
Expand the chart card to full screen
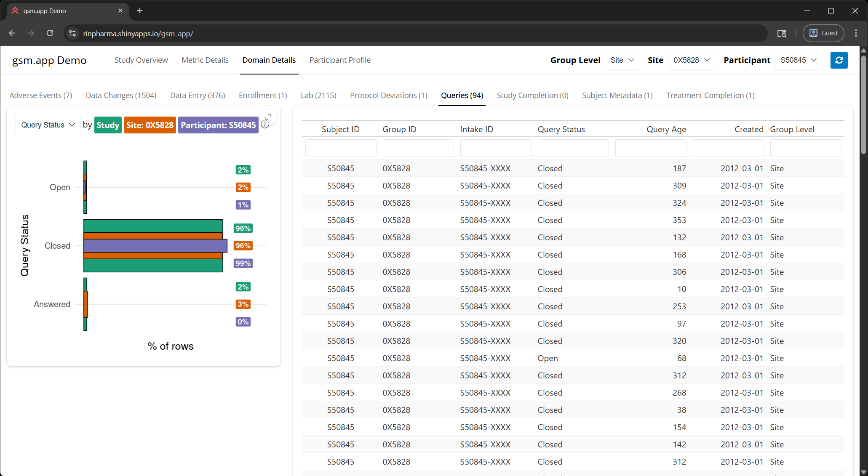point(268,117)
